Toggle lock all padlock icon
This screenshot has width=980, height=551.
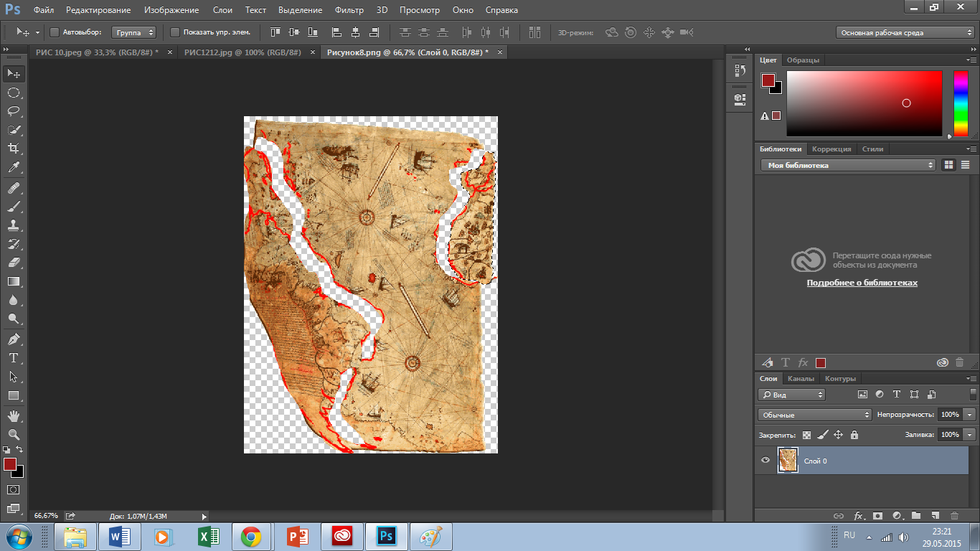pos(854,435)
